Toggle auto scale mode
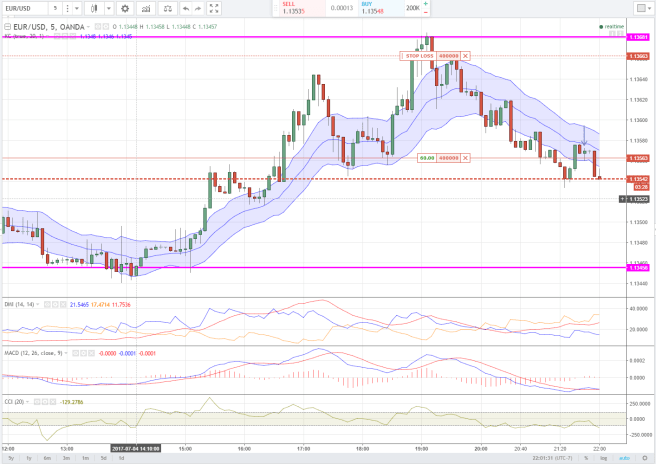656x464 pixels. click(x=623, y=458)
